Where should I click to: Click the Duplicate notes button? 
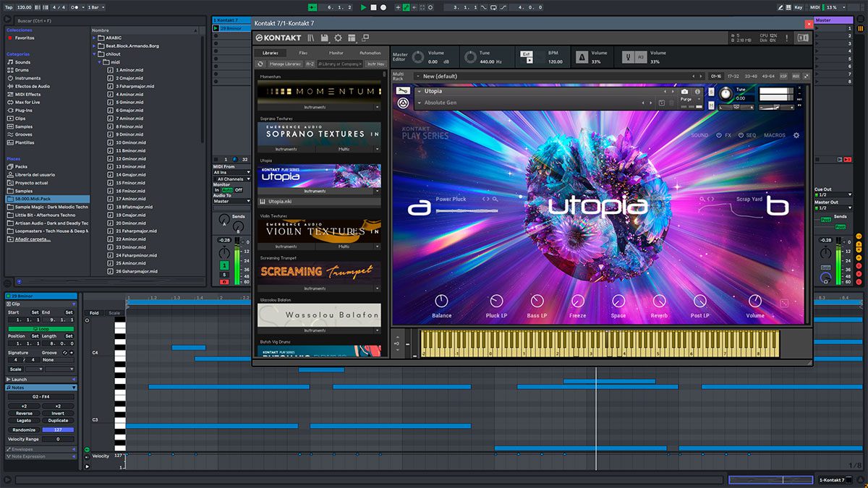pos(58,421)
